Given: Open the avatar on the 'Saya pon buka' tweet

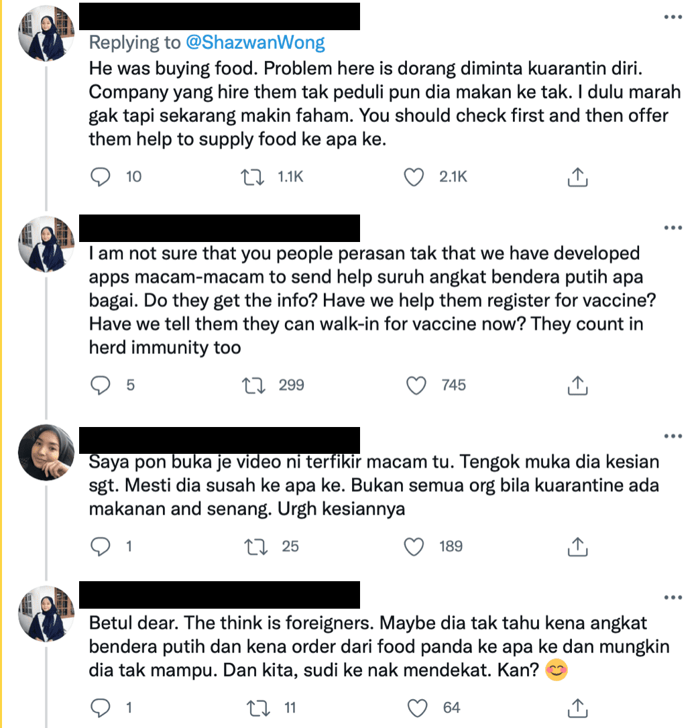Looking at the screenshot, I should tap(46, 452).
